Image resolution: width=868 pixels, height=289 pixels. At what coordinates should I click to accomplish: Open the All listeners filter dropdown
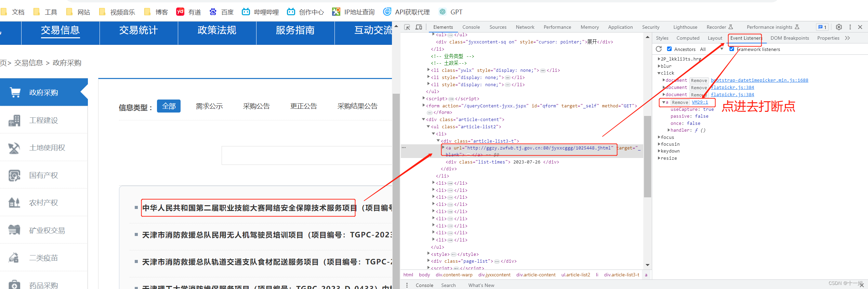coord(711,49)
